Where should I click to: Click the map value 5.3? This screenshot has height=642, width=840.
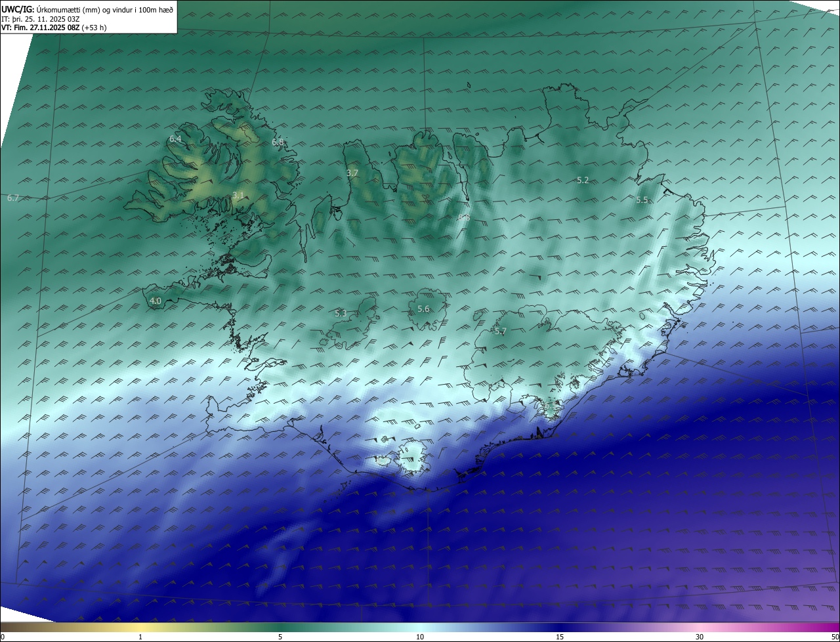pyautogui.click(x=341, y=314)
